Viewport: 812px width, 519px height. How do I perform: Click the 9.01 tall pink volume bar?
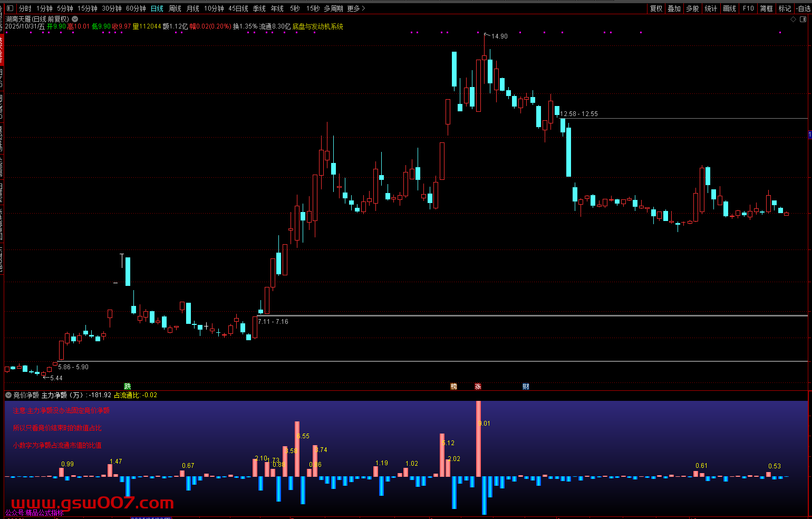[x=478, y=438]
